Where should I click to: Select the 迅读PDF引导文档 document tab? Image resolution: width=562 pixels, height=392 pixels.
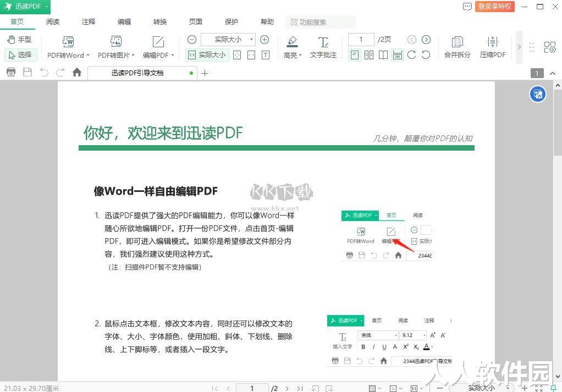(143, 73)
